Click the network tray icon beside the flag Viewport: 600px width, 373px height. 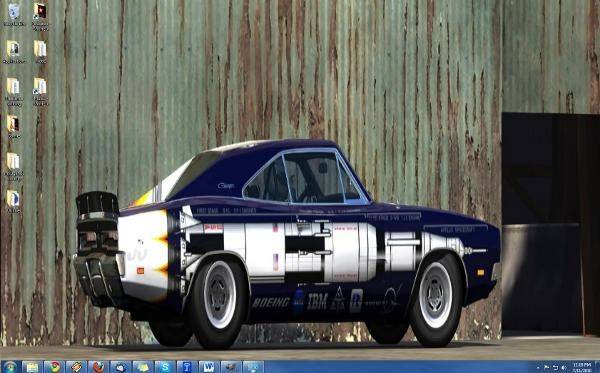[x=555, y=367]
